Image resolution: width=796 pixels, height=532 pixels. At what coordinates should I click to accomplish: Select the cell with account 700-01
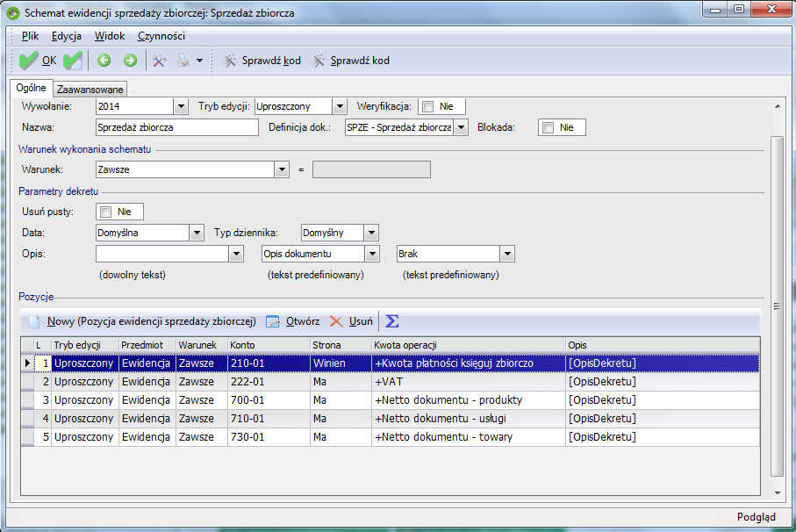[269, 400]
